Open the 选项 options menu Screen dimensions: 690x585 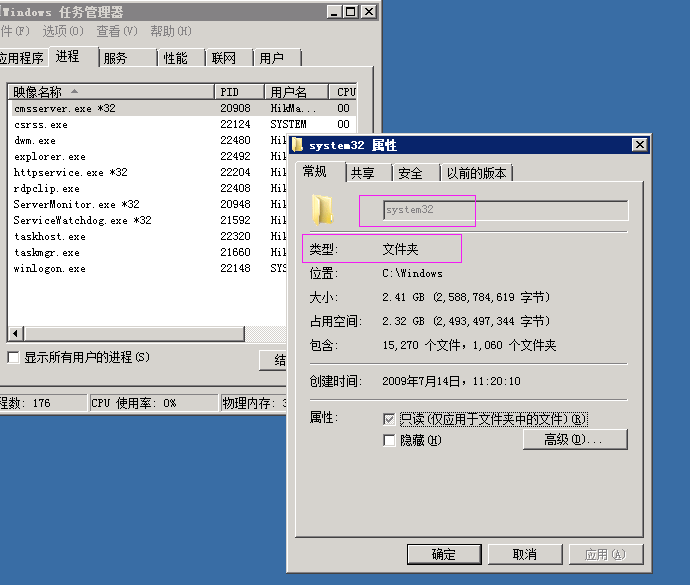click(63, 31)
